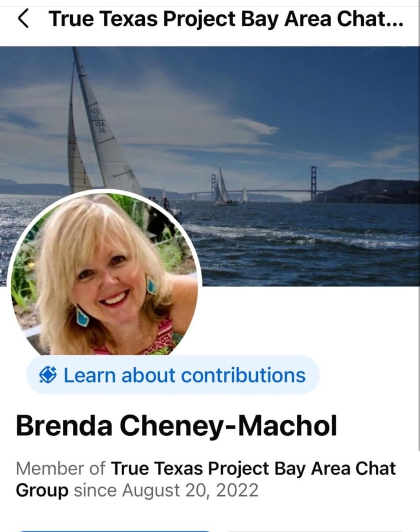Click the turquoise earring in profile photo

tap(82, 316)
